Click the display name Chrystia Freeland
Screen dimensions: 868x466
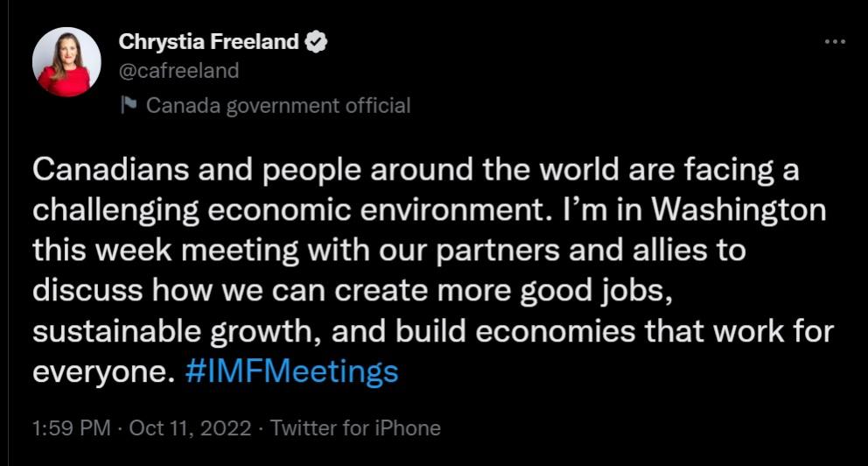click(208, 43)
